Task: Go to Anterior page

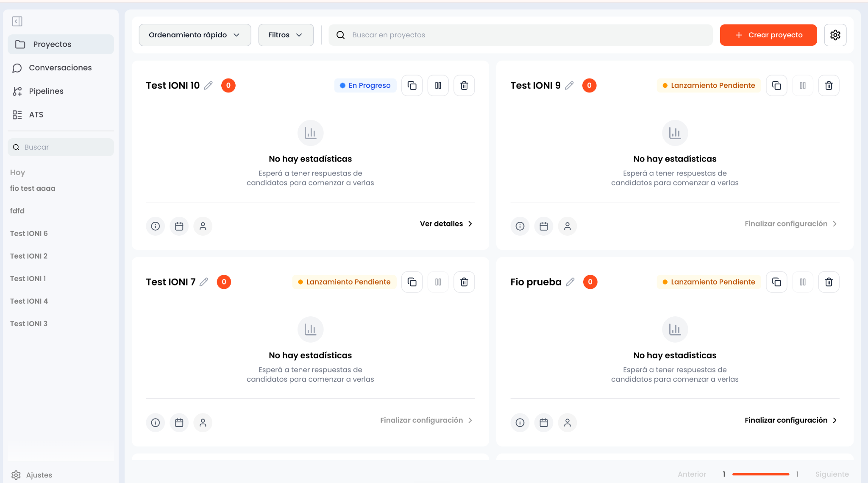Action: pyautogui.click(x=692, y=474)
